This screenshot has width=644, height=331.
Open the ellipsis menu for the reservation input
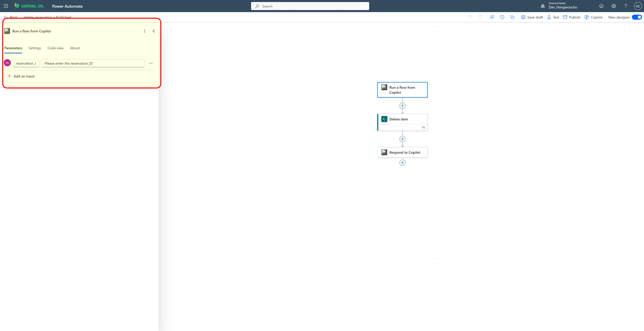(151, 63)
